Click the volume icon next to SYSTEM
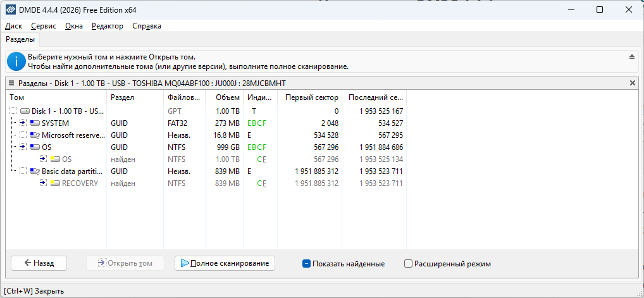This screenshot has width=644, height=298. click(x=35, y=123)
